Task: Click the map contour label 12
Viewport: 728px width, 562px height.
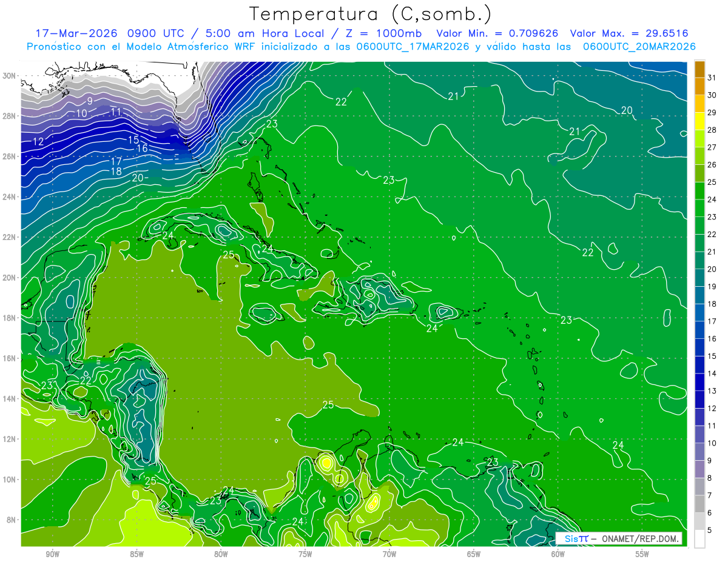Action: (38, 142)
